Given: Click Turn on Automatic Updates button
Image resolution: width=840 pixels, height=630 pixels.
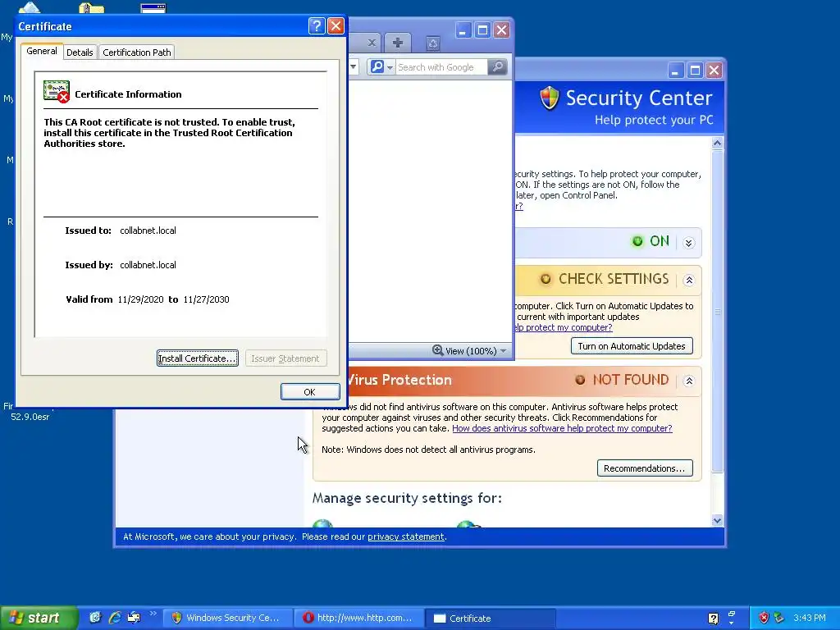Looking at the screenshot, I should [x=632, y=346].
